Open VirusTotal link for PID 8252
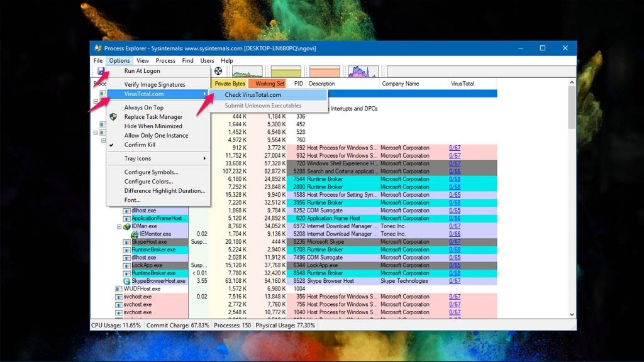644x362 pixels. click(x=455, y=211)
